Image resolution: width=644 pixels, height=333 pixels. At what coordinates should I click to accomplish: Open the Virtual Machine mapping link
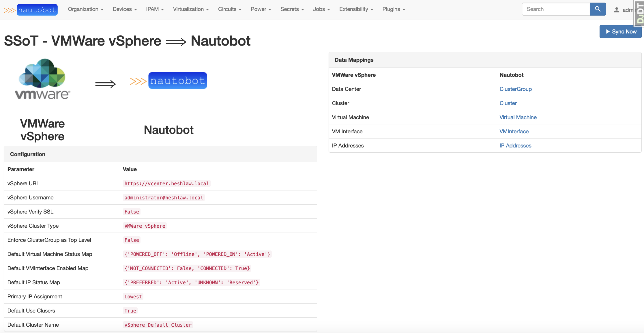[x=518, y=117]
